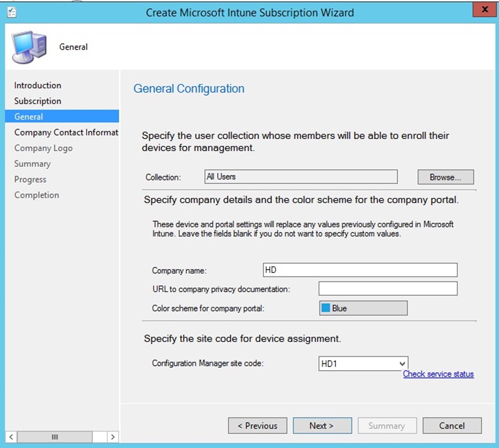This screenshot has width=499, height=448.
Task: Close the Intune Subscription Wizard window
Action: [484, 9]
